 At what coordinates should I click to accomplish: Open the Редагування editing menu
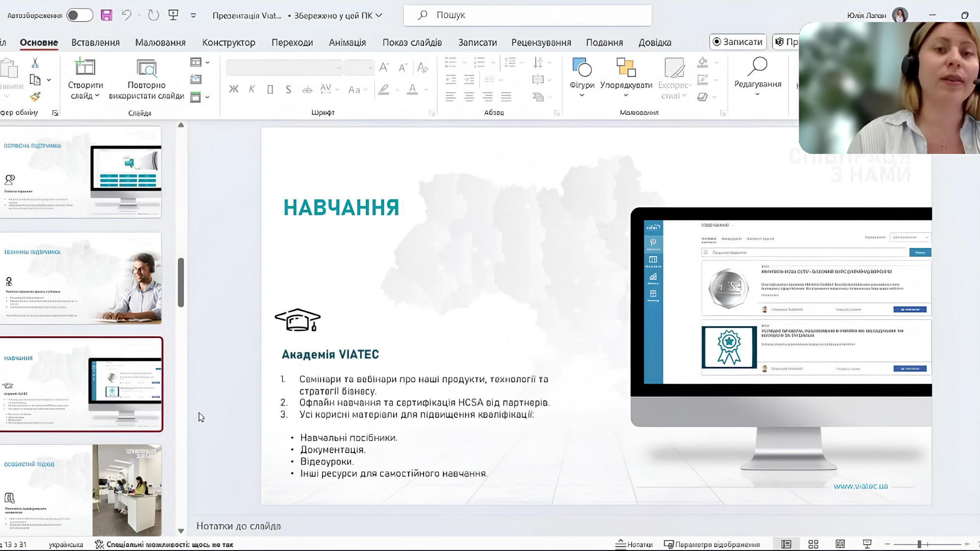758,76
